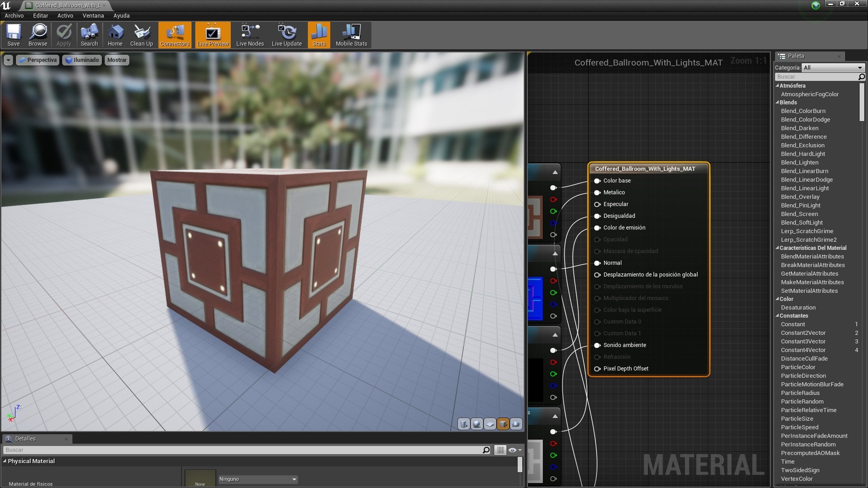Open the Archivo menu

14,15
